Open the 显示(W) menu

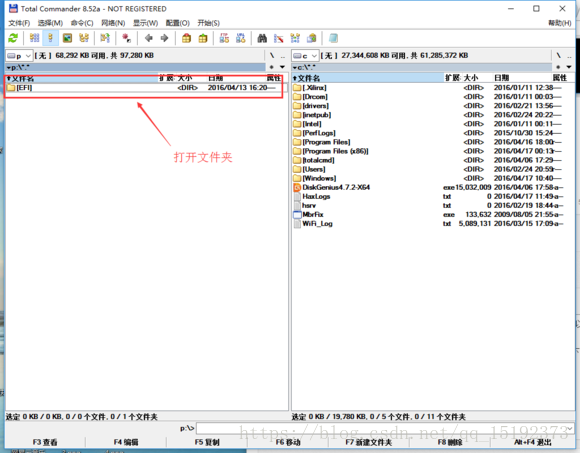(x=145, y=23)
